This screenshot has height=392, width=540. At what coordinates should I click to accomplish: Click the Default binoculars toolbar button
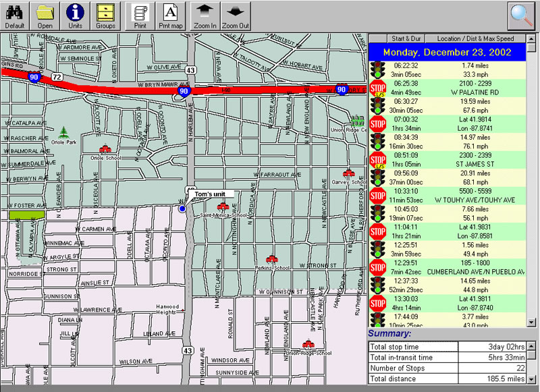point(15,16)
